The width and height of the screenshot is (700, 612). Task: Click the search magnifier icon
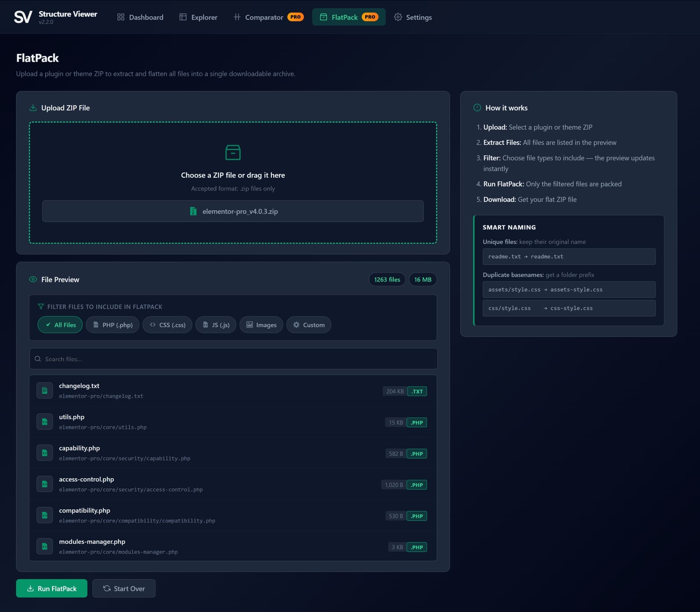pyautogui.click(x=38, y=359)
